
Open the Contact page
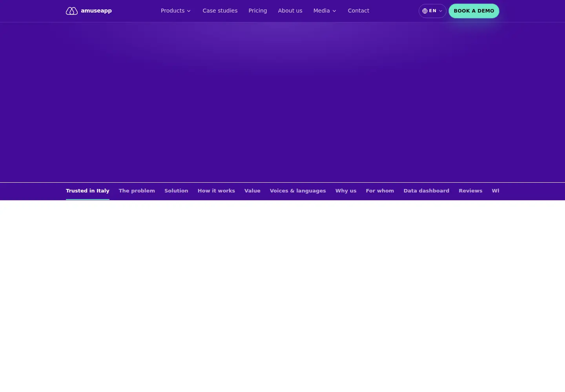359,11
